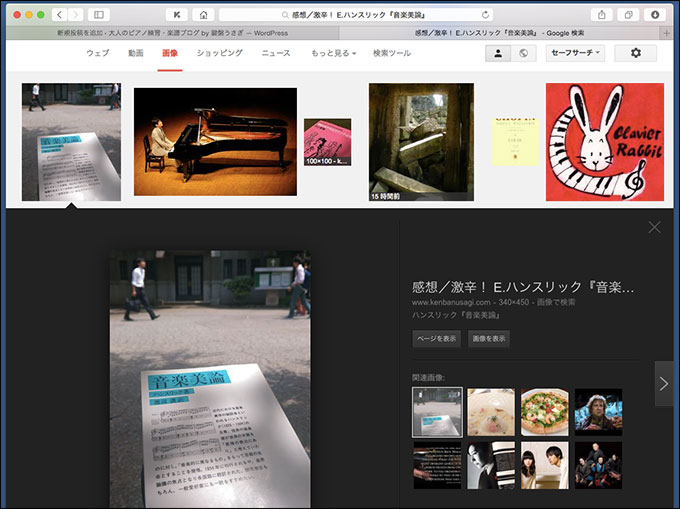The height and width of the screenshot is (509, 680).
Task: Open the related dark piano image
Action: pos(437,466)
